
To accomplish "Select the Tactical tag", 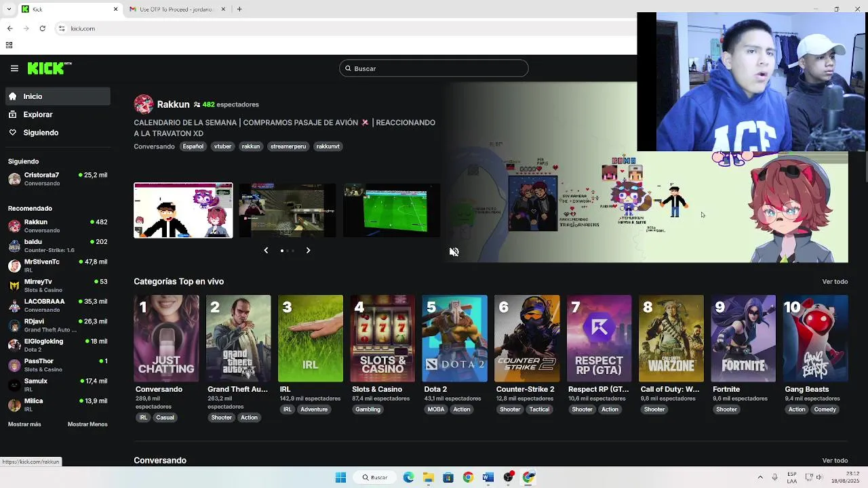I will coord(540,409).
